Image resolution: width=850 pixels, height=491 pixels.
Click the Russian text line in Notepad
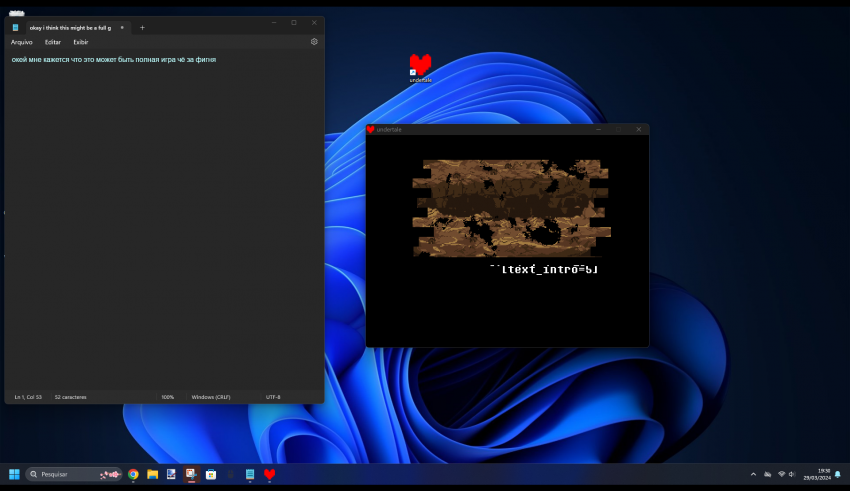click(x=114, y=60)
